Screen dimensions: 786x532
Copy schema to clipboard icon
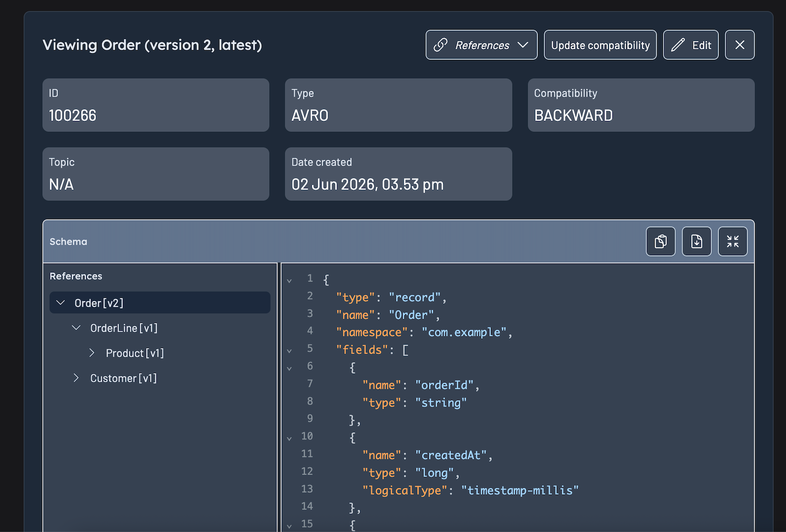point(661,241)
